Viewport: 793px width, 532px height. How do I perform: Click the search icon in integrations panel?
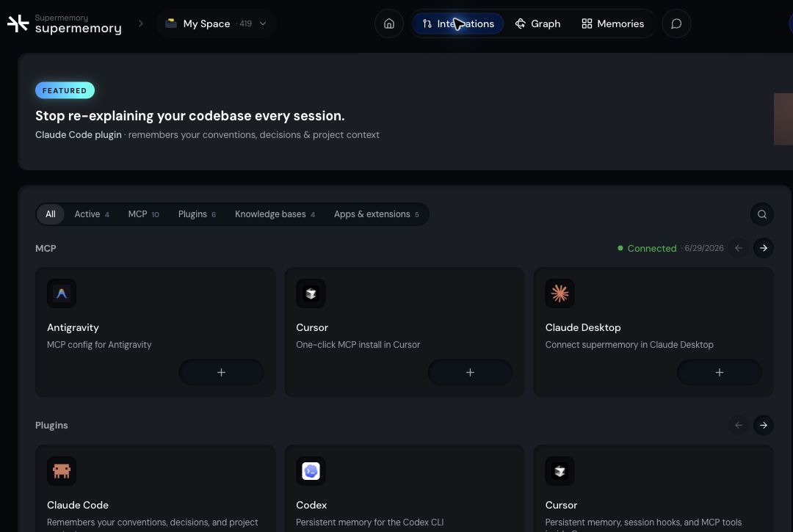[x=761, y=214]
